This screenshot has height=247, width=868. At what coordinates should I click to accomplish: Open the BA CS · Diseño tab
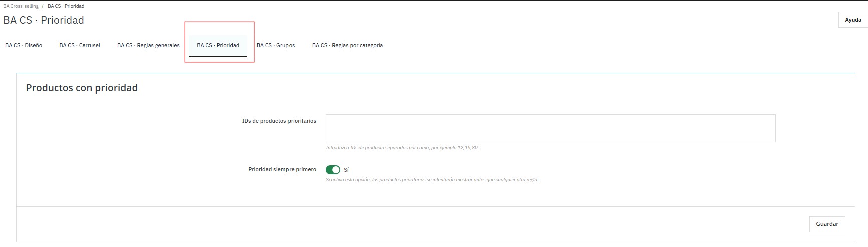(24, 45)
